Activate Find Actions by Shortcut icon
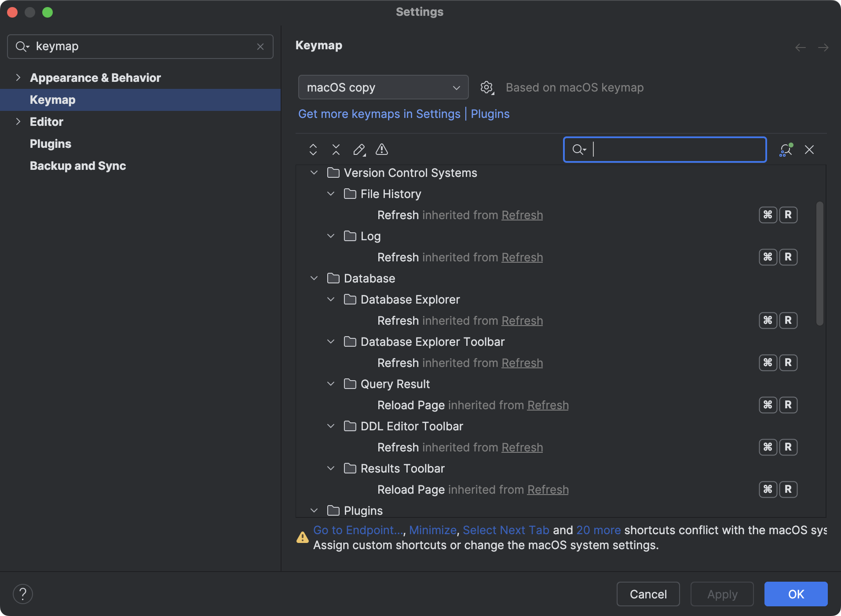 786,150
